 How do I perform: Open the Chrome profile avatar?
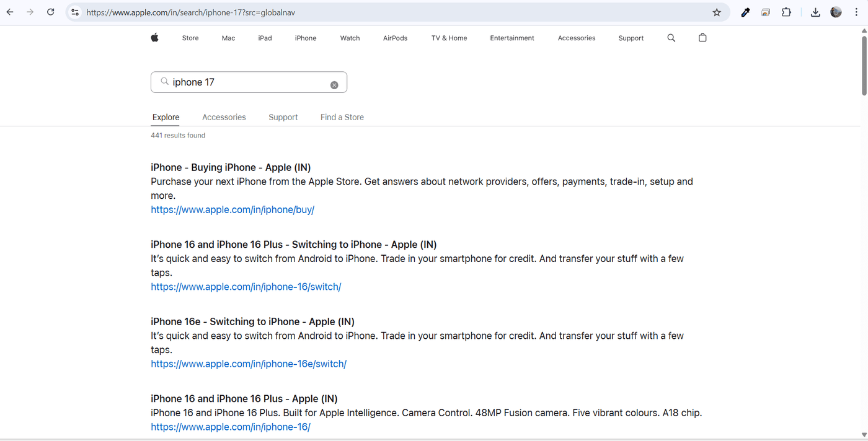[x=836, y=12]
